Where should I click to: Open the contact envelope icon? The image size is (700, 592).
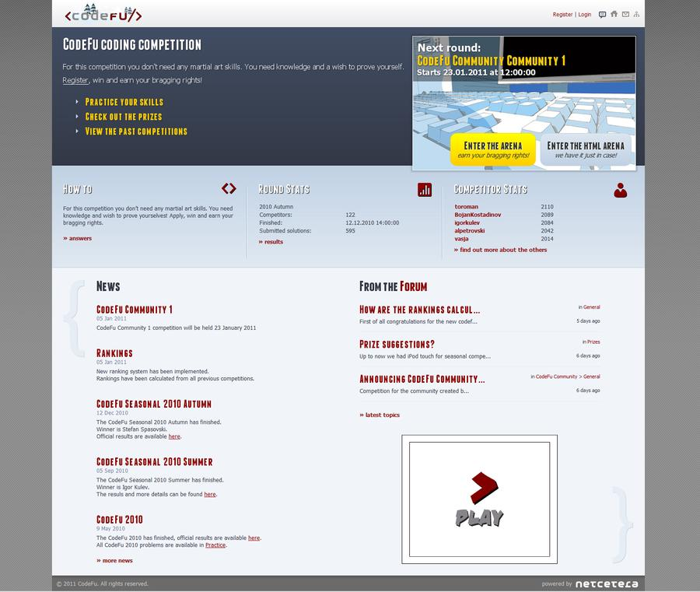[x=625, y=14]
